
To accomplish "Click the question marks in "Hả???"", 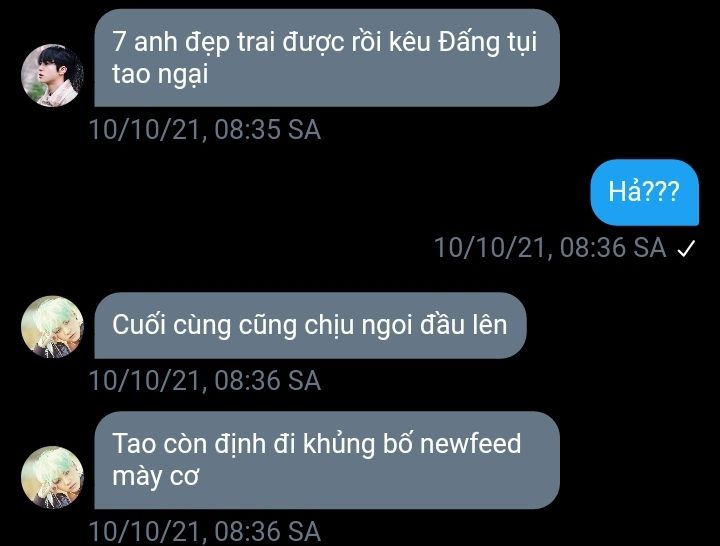I will pos(660,191).
